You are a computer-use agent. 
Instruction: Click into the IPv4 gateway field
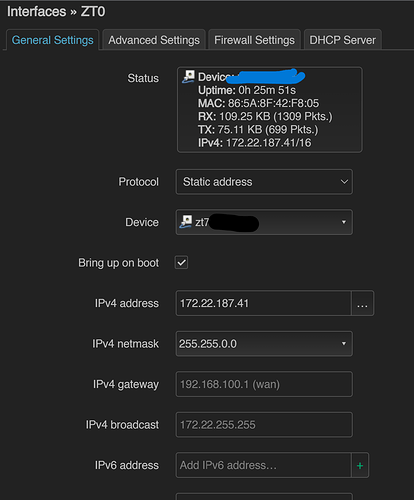point(264,384)
